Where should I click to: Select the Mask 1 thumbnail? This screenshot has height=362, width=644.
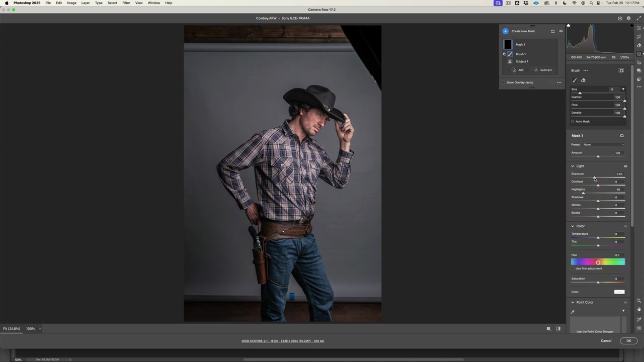click(508, 44)
